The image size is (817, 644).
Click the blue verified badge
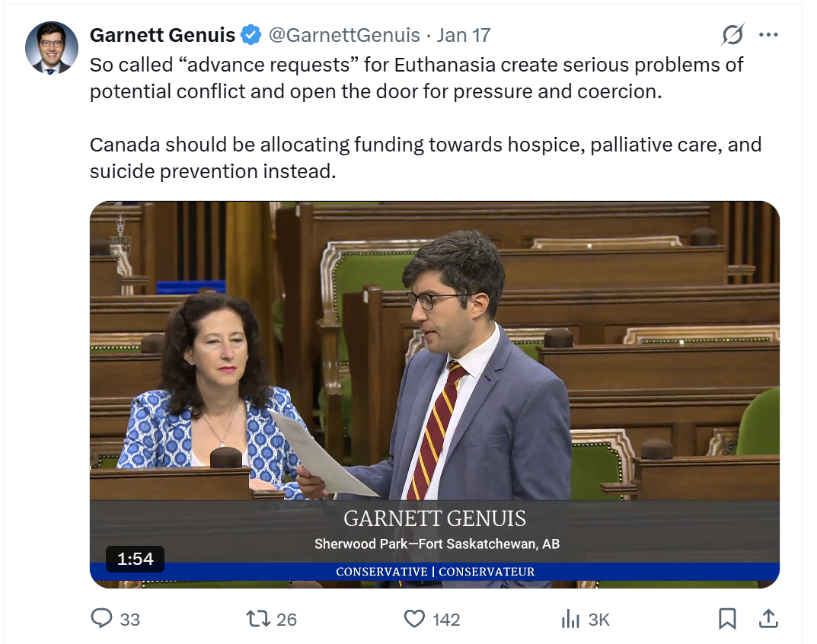pos(251,35)
